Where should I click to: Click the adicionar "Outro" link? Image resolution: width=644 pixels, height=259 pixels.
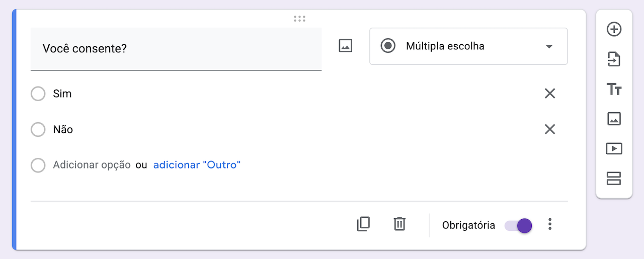(x=197, y=165)
